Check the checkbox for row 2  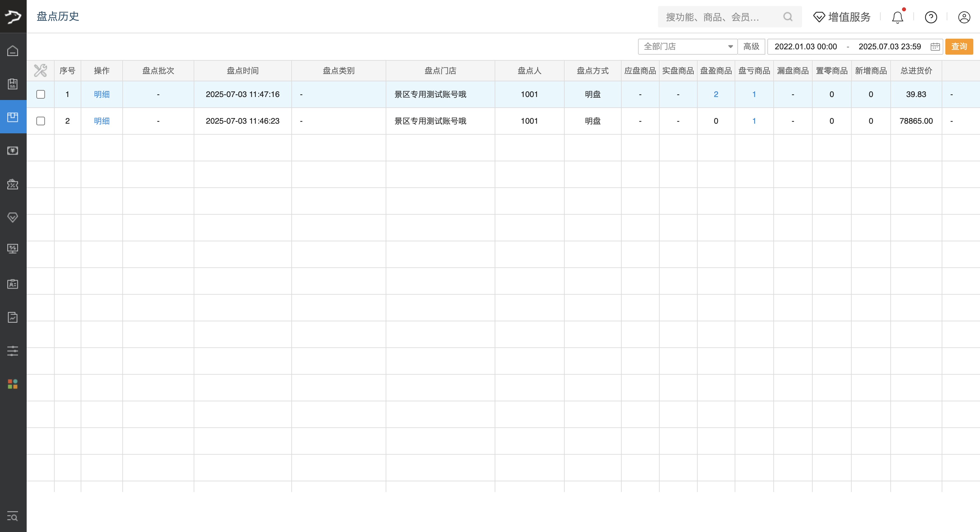click(x=41, y=121)
